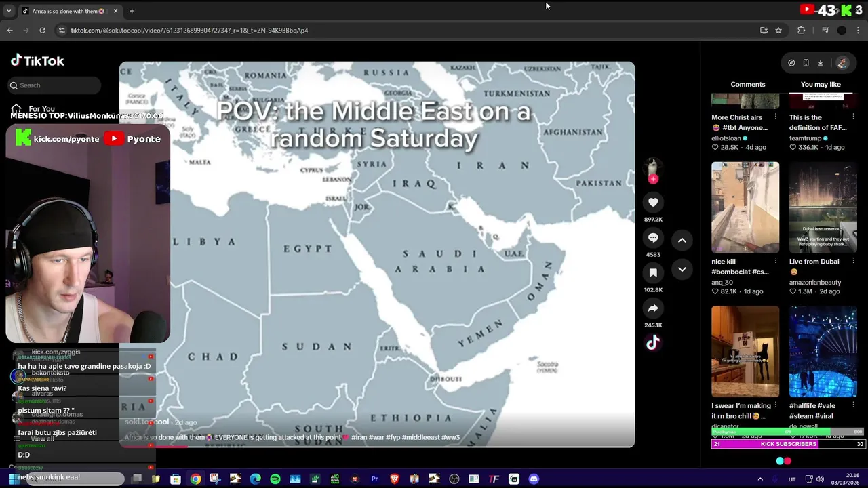Open more options for 'Live from Dubai' video
Screen dimensions: 868x488
click(x=853, y=261)
